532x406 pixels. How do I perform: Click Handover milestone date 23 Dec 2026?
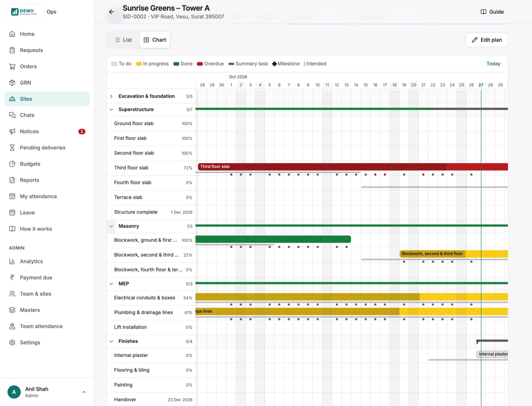[180, 400]
